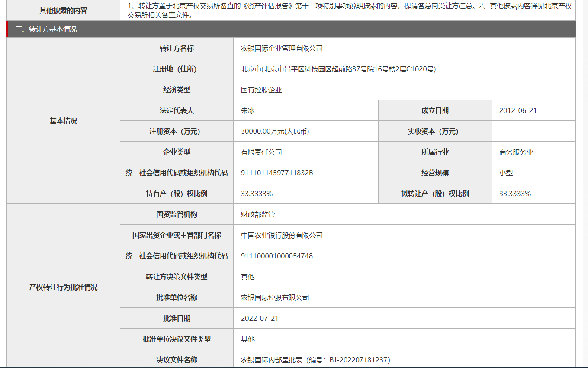Click the disclosure paragraph mentioning 资产评估报告
Viewport: 588px width, 368px height.
tap(350, 10)
